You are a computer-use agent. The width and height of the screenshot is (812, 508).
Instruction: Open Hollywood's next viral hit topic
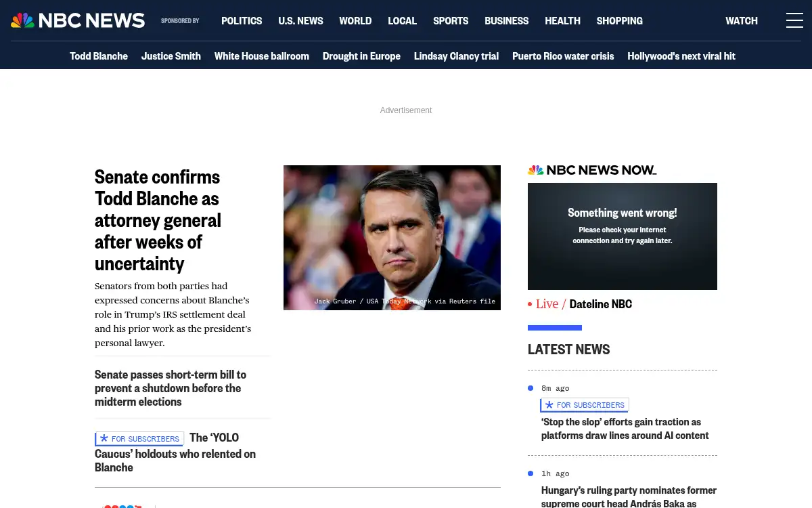point(681,56)
